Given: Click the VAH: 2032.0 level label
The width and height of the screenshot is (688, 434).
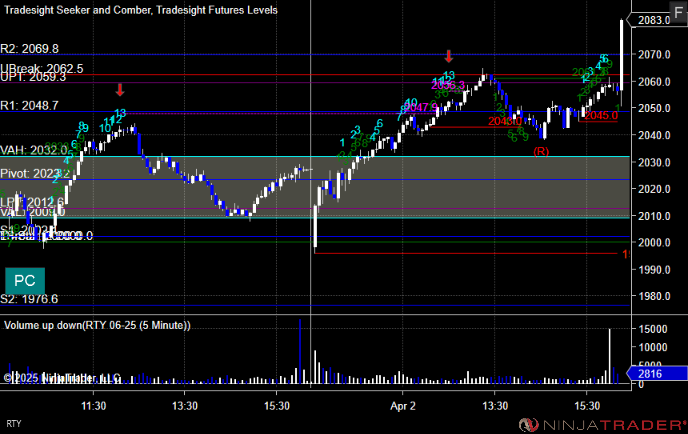Looking at the screenshot, I should click(x=34, y=150).
